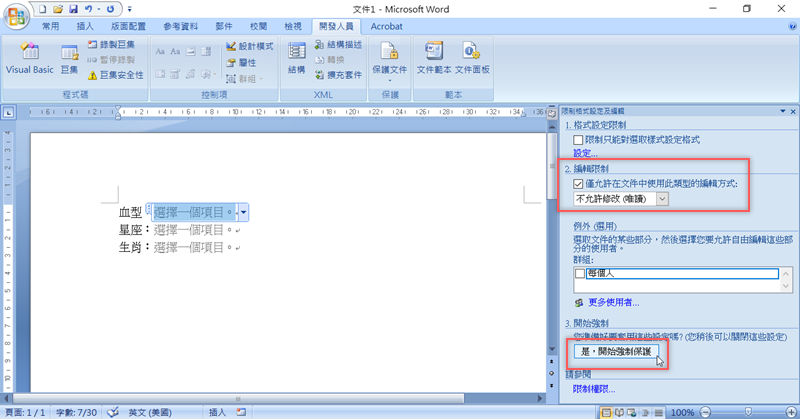Screen dimensions: 800x419
Task: Open the task pane options dropdown arrow
Action: click(783, 111)
